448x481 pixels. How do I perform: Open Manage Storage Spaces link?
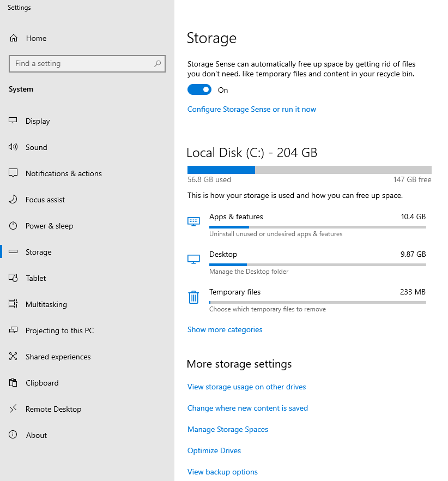[x=227, y=429]
